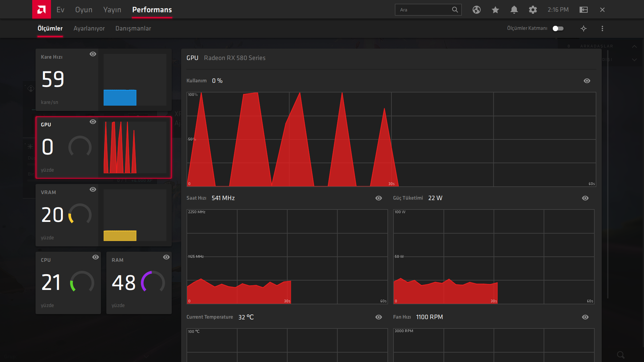Collapse the ARKADAŞLAR section chevron
This screenshot has width=644, height=362.
634,46
